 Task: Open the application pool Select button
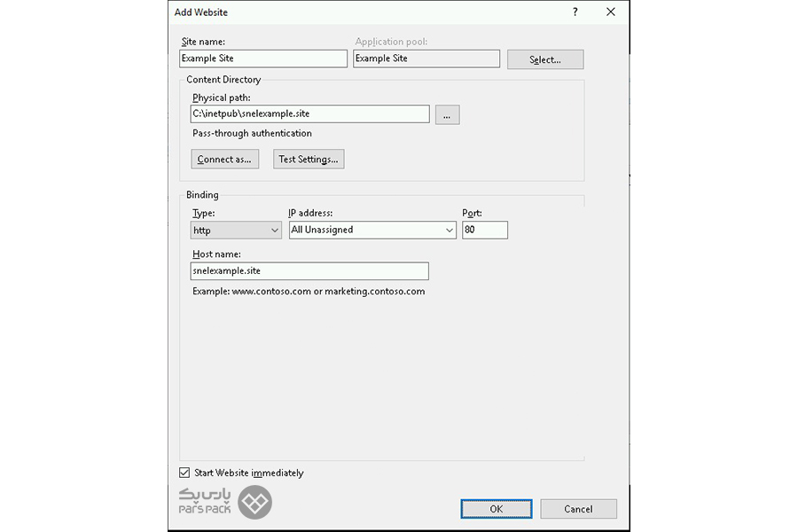click(545, 59)
